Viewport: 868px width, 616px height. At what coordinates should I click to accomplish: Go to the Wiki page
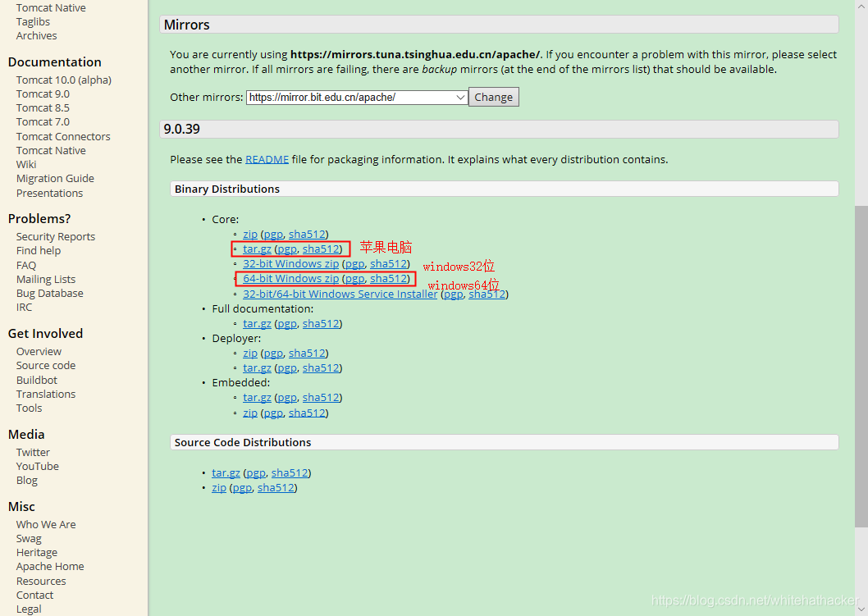26,164
